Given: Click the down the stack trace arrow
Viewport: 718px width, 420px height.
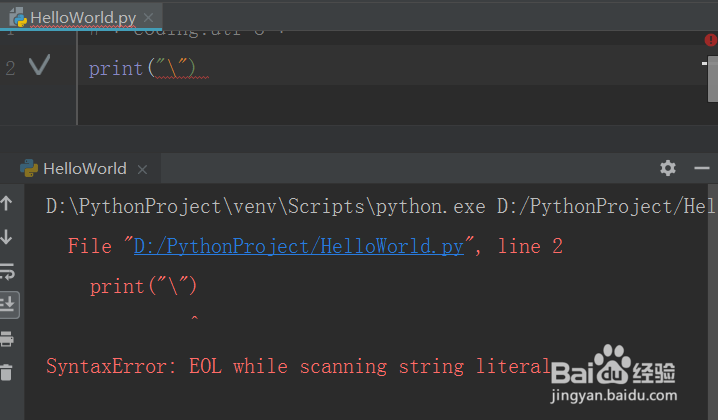Looking at the screenshot, I should click(6, 237).
